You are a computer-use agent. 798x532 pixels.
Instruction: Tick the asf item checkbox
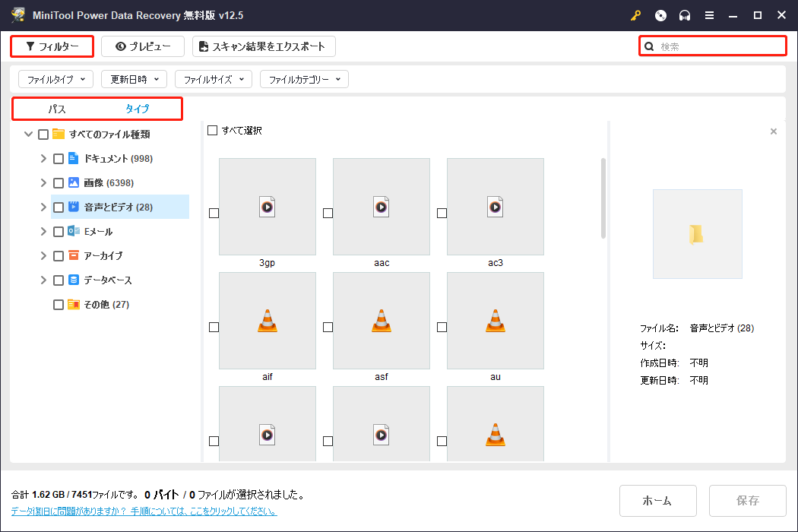(328, 327)
